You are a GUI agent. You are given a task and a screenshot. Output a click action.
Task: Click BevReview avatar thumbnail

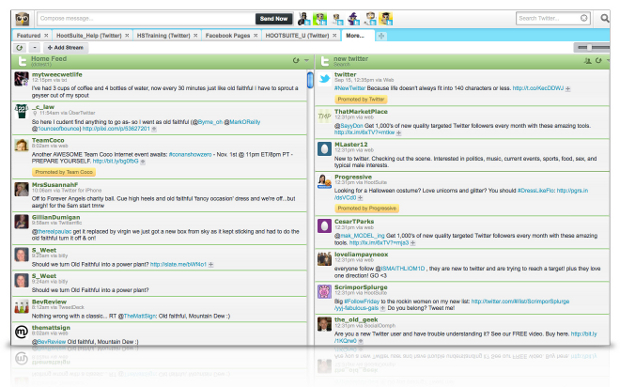[21, 306]
